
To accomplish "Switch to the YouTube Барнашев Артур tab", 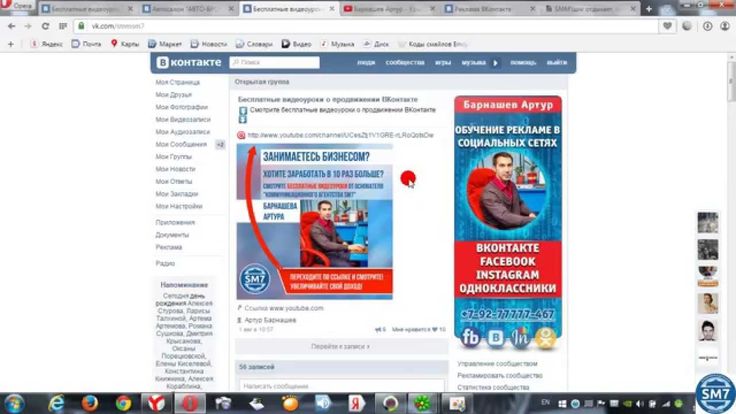I will point(389,9).
